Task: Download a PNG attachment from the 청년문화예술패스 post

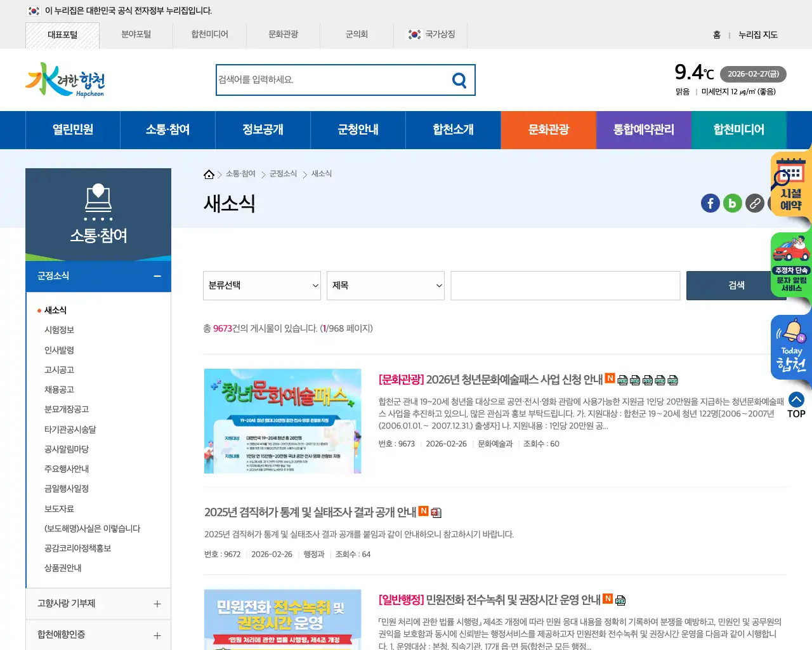Action: click(622, 380)
